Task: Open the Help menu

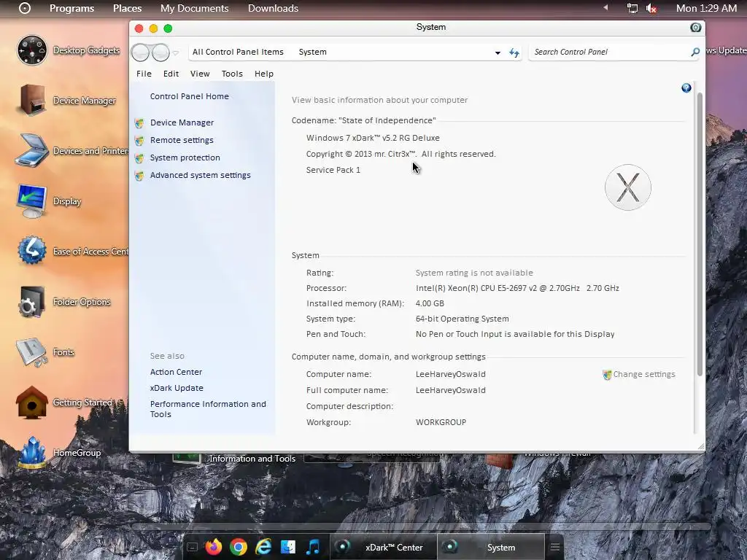Action: click(x=264, y=74)
